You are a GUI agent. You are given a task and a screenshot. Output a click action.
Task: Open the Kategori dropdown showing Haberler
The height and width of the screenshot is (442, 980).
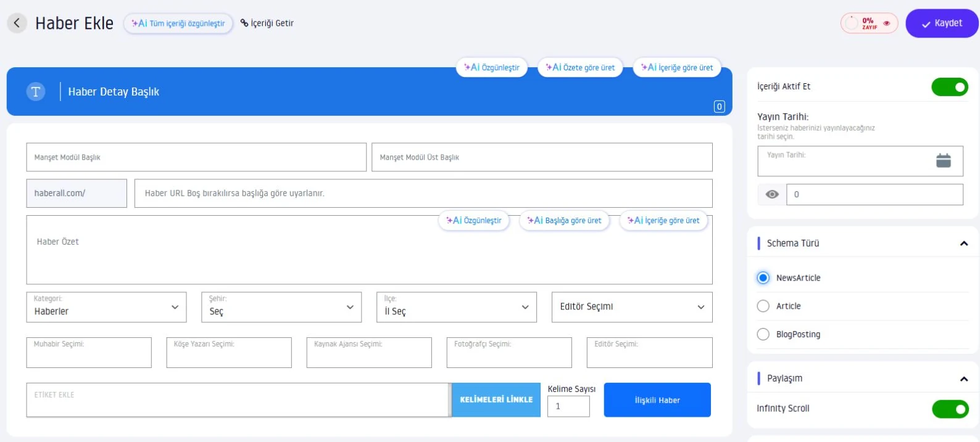[x=106, y=307]
